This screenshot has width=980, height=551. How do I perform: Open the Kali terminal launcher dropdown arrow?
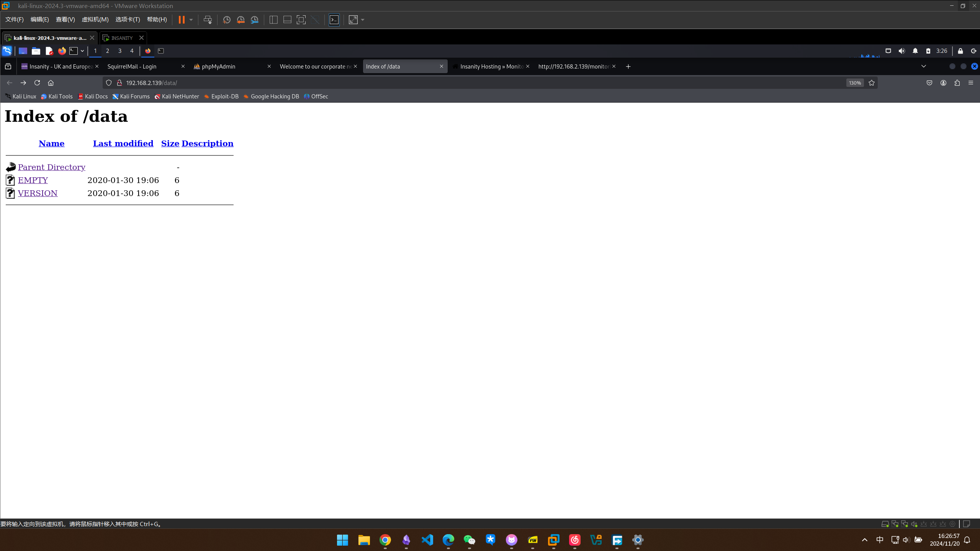(82, 51)
